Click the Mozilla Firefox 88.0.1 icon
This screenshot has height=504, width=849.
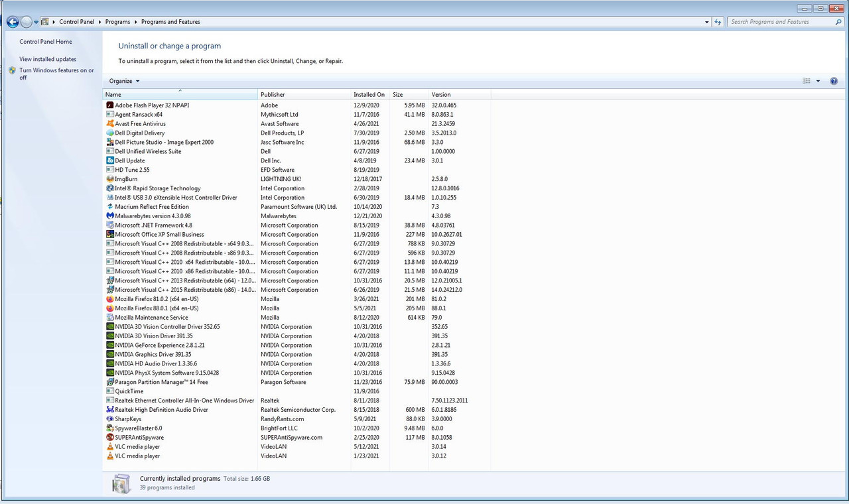click(110, 308)
